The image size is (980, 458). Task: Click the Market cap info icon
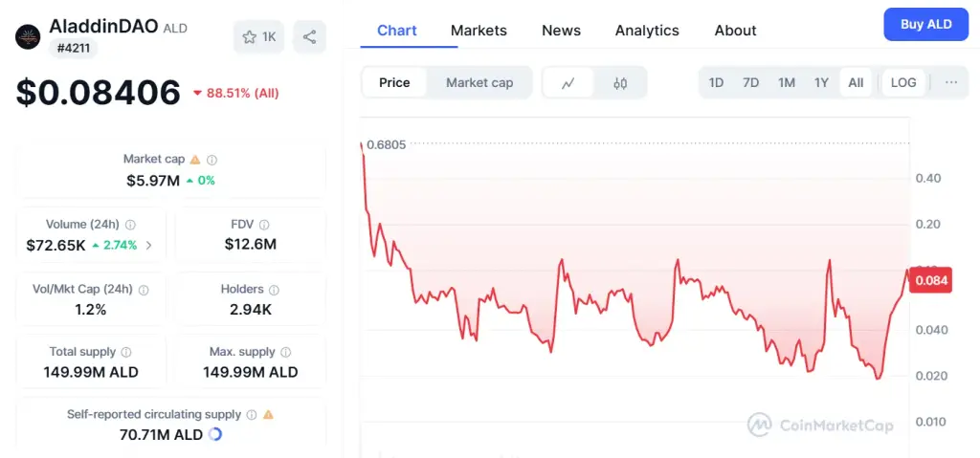pyautogui.click(x=212, y=160)
